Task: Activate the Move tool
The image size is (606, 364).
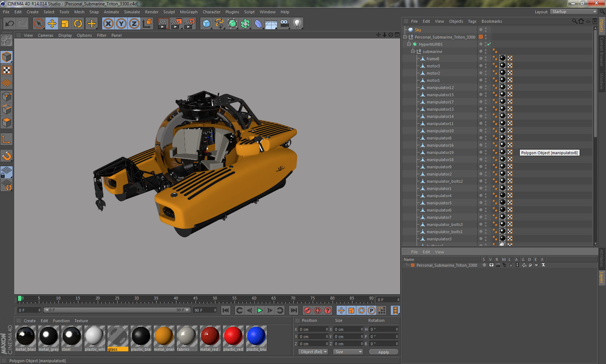Action: click(x=52, y=24)
